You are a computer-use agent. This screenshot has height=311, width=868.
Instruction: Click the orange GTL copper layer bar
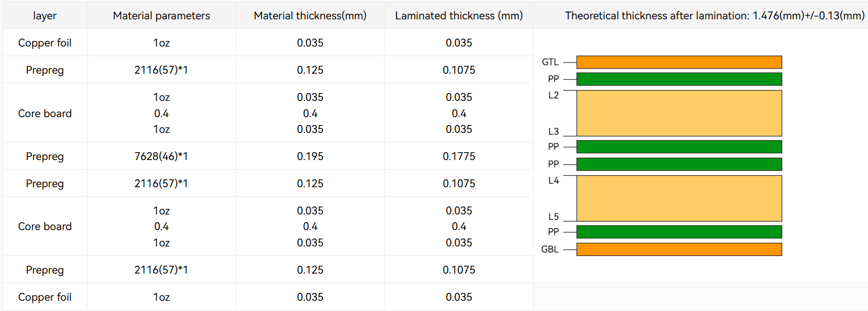679,62
